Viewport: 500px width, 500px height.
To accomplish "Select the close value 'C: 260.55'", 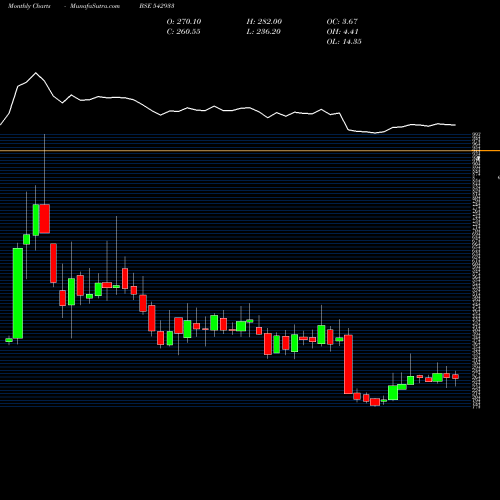I will 183,32.
